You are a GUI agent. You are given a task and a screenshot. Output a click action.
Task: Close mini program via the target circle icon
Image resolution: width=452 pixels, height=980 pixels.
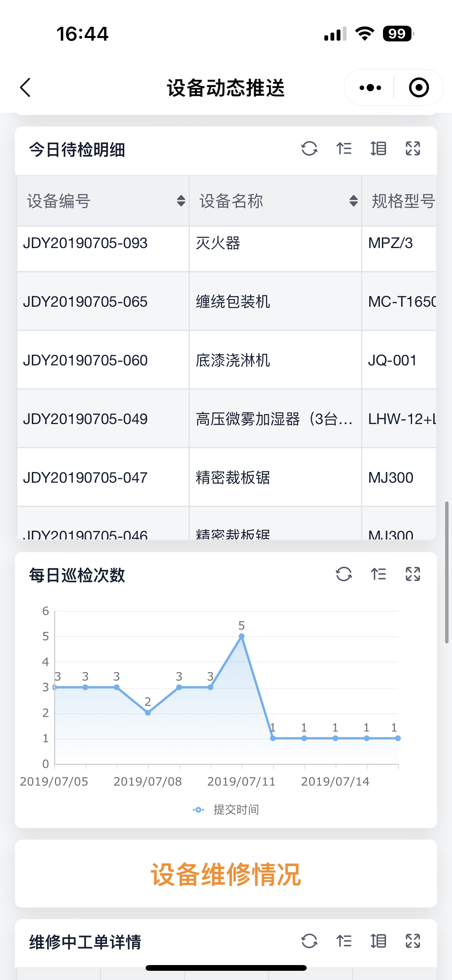(x=419, y=88)
